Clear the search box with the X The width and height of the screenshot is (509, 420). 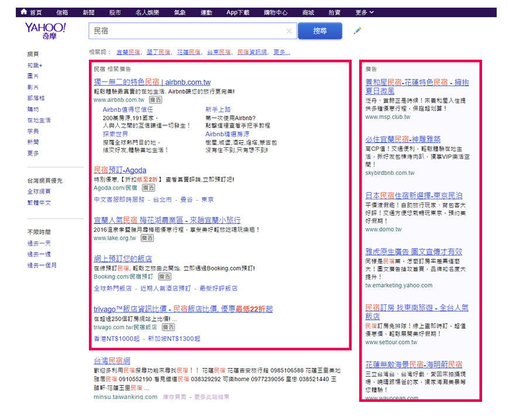289,31
